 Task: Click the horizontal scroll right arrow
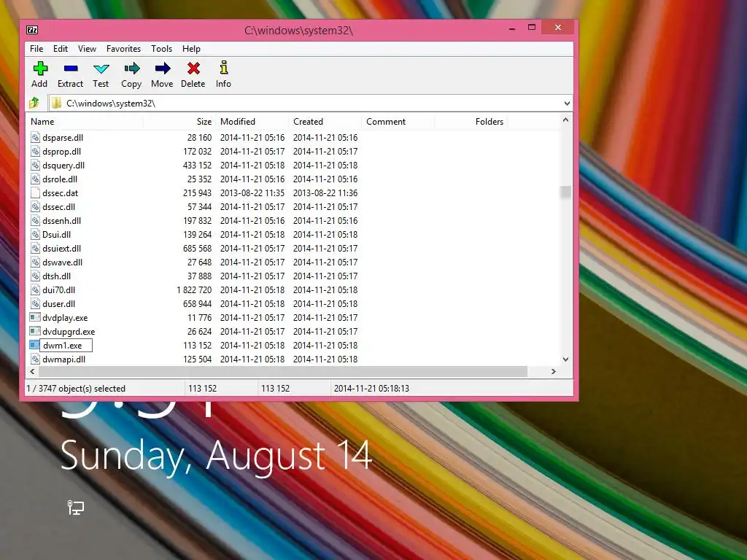[x=554, y=371]
